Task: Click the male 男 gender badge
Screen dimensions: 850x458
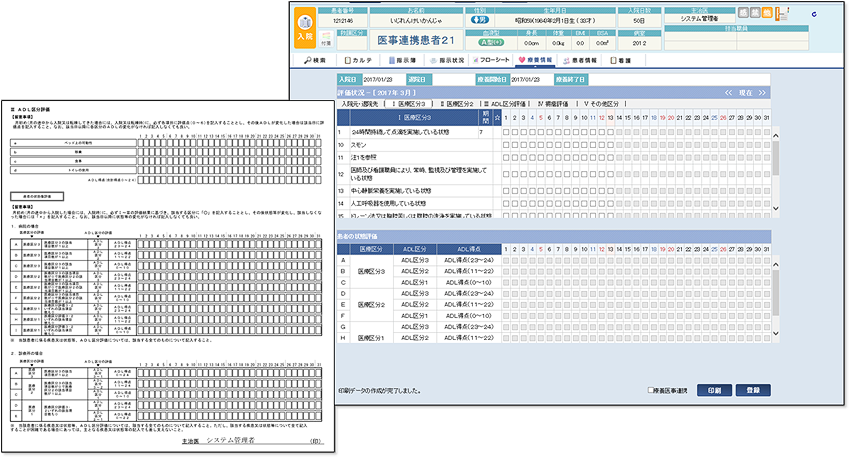Action: [x=479, y=20]
